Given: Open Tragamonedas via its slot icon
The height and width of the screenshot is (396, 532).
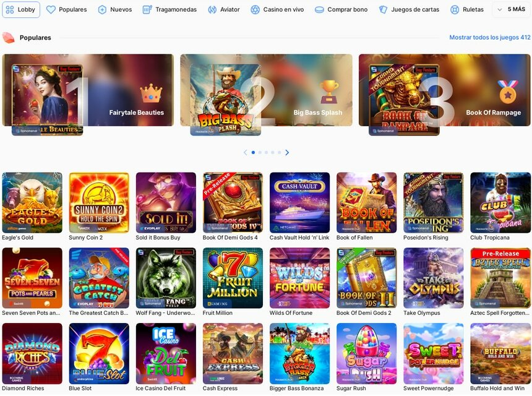Looking at the screenshot, I should point(147,9).
